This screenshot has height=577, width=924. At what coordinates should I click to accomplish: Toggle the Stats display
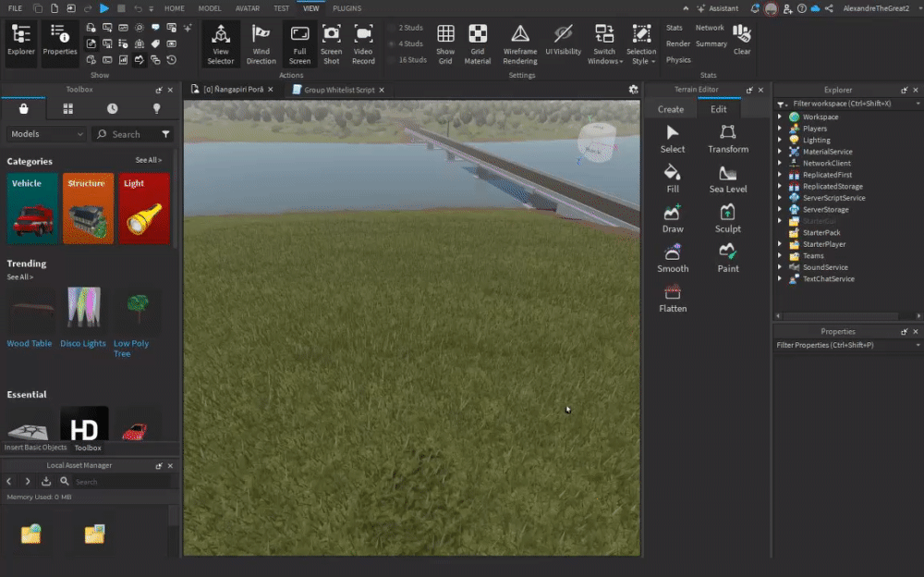(x=675, y=28)
